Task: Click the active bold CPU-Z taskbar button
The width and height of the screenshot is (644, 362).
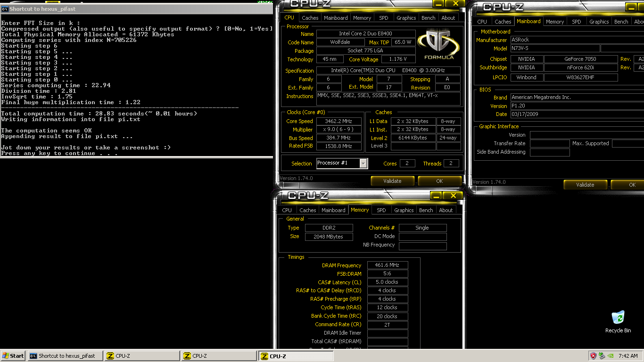Action: [296, 356]
